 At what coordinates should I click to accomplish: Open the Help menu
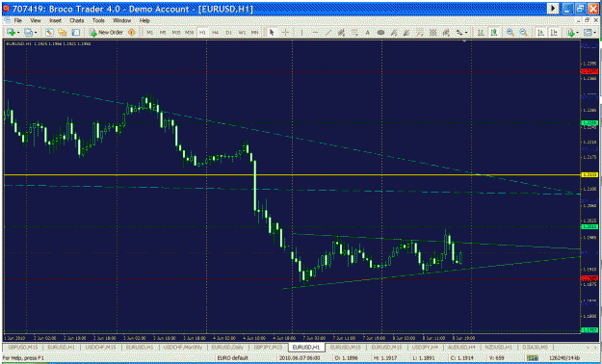tap(144, 20)
